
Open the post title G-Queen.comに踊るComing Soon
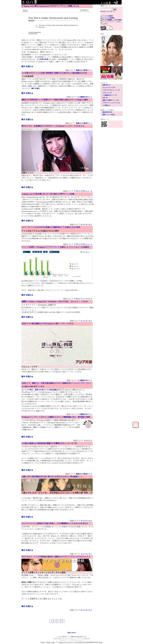pyautogui.click(x=50, y=6)
